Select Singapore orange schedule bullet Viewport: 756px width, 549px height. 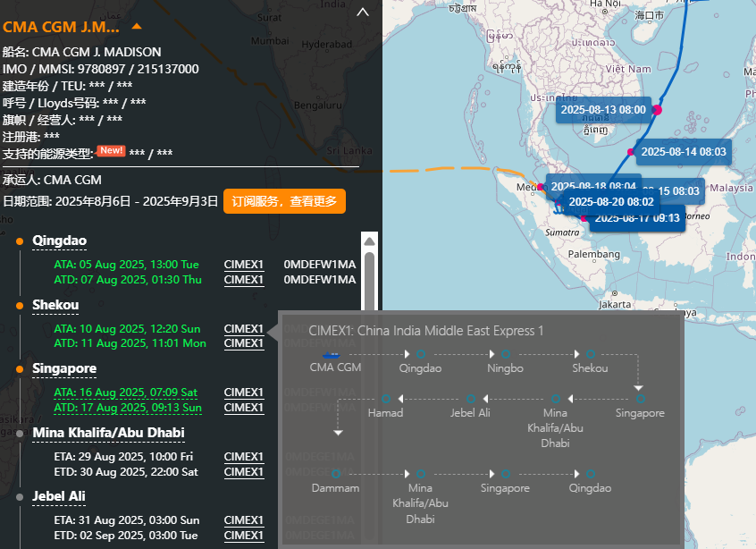point(20,369)
